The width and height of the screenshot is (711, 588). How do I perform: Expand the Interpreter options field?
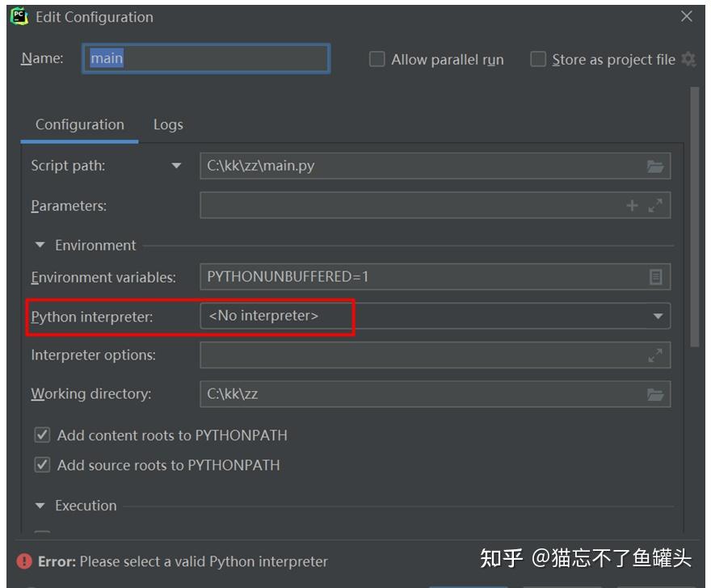pos(657,355)
